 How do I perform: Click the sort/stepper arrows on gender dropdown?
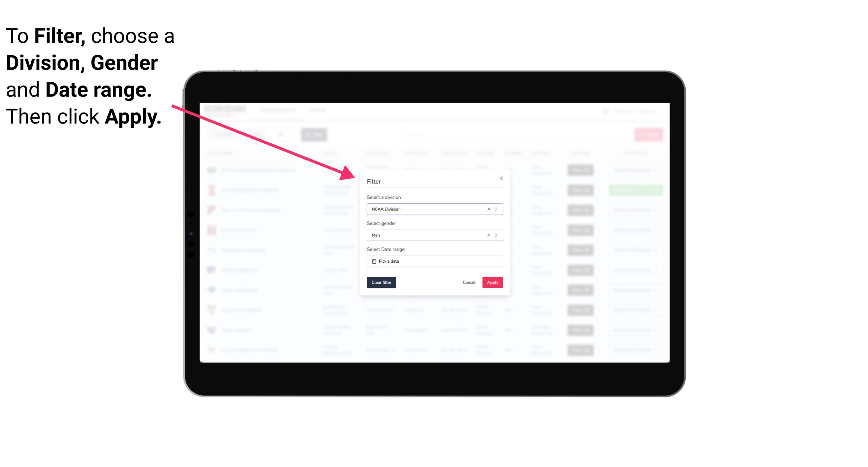[x=495, y=235]
